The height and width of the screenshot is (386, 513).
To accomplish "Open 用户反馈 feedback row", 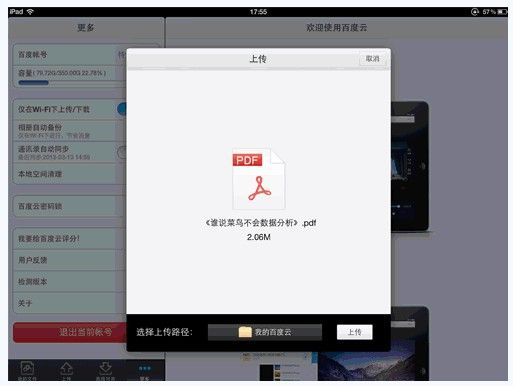I will click(x=69, y=260).
